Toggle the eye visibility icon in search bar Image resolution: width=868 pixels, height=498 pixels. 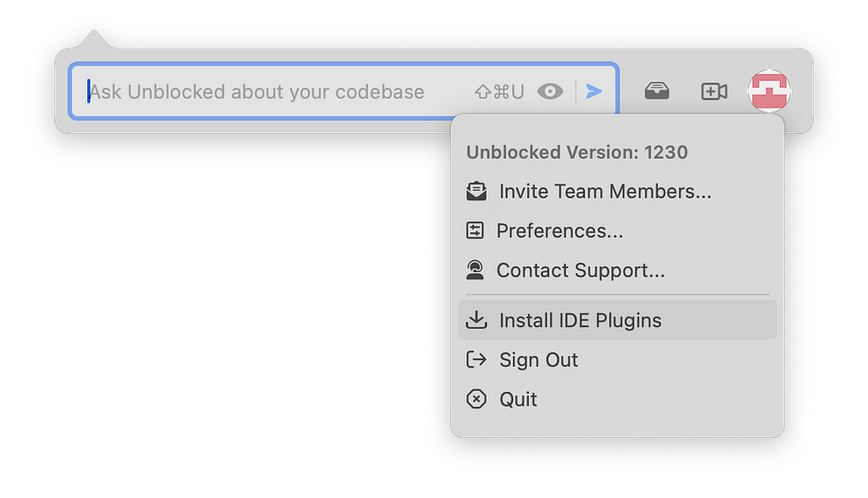549,92
